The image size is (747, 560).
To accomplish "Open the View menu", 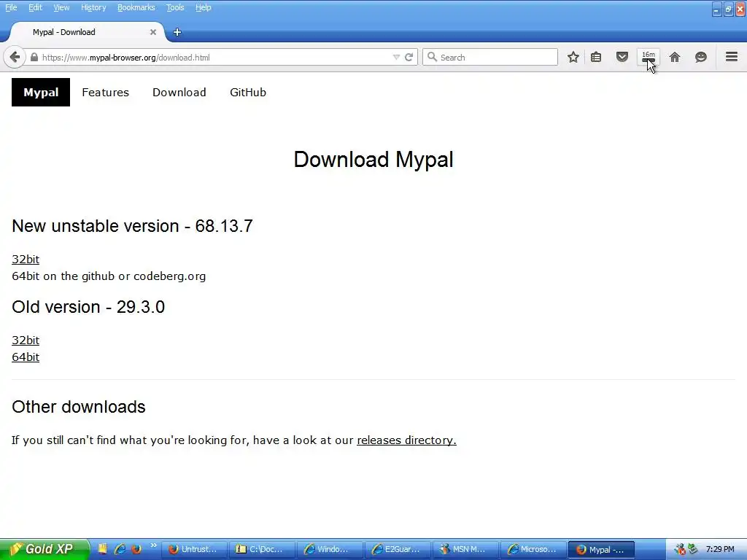I will pos(61,7).
